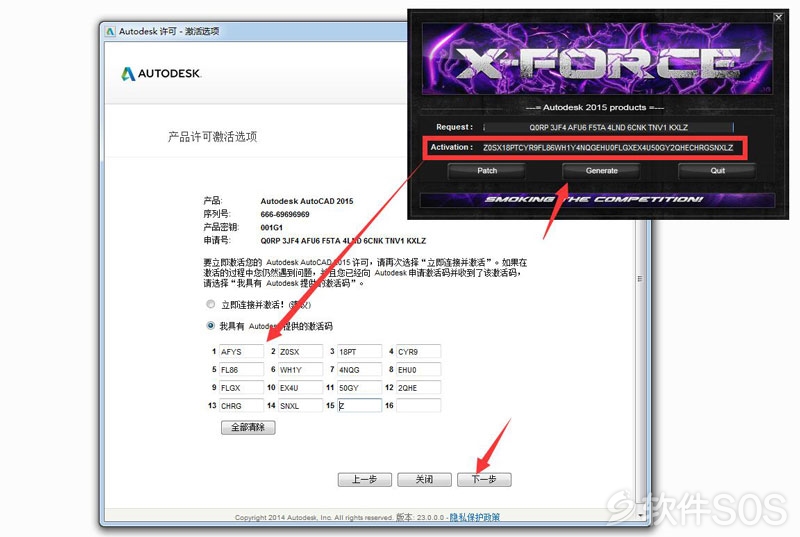Viewport: 800px width, 537px height.
Task: Select the connect and activate now radio button
Action: (x=210, y=304)
